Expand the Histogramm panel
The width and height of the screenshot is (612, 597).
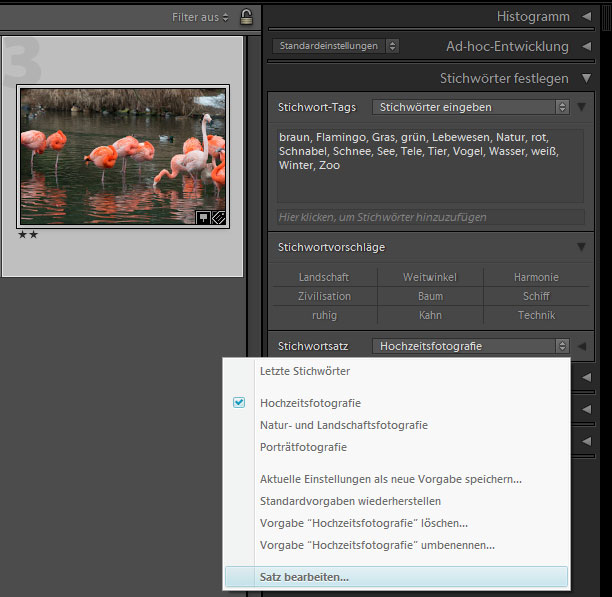click(586, 16)
